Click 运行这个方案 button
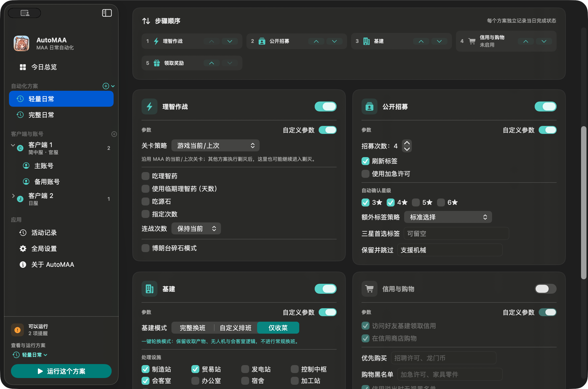588x389 pixels. (61, 371)
